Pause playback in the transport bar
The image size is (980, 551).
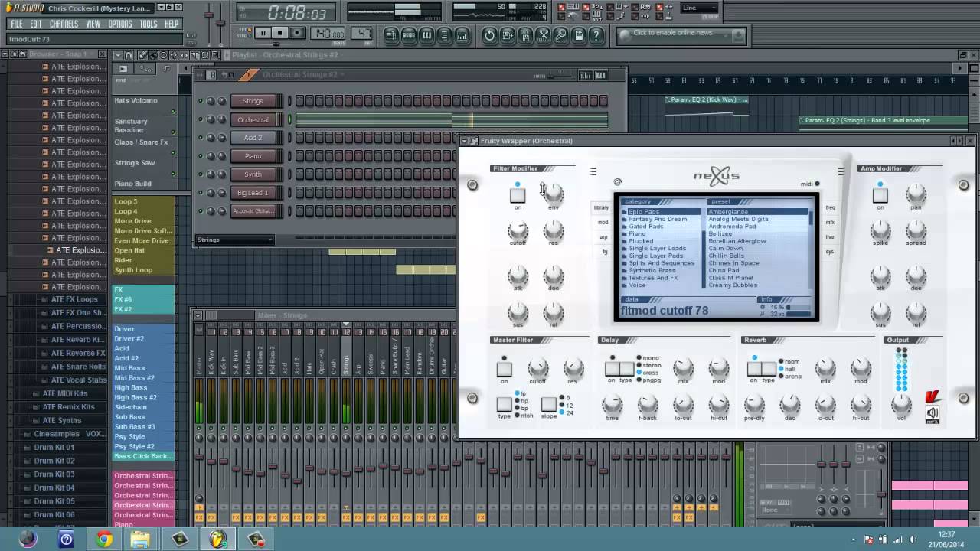coord(263,33)
